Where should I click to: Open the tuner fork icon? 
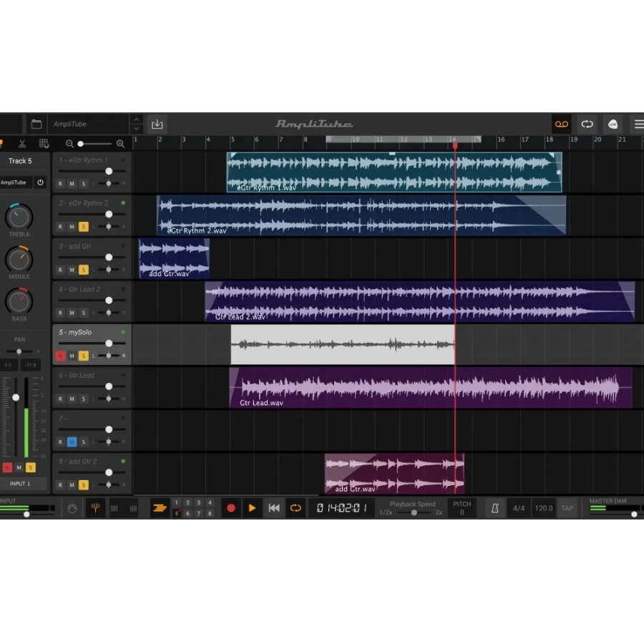(95, 508)
